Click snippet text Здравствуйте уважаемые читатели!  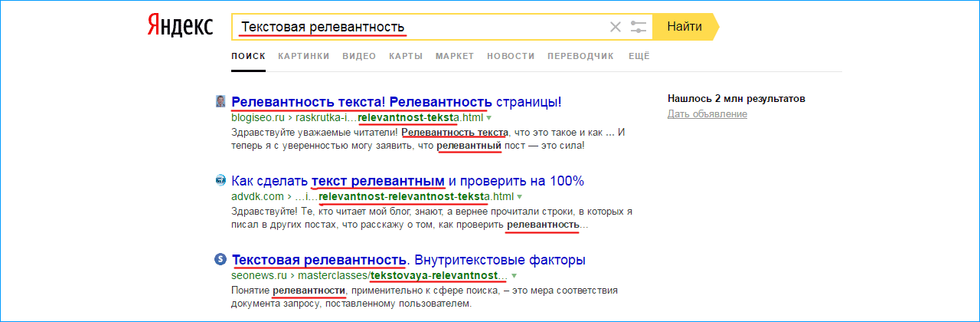click(x=315, y=133)
